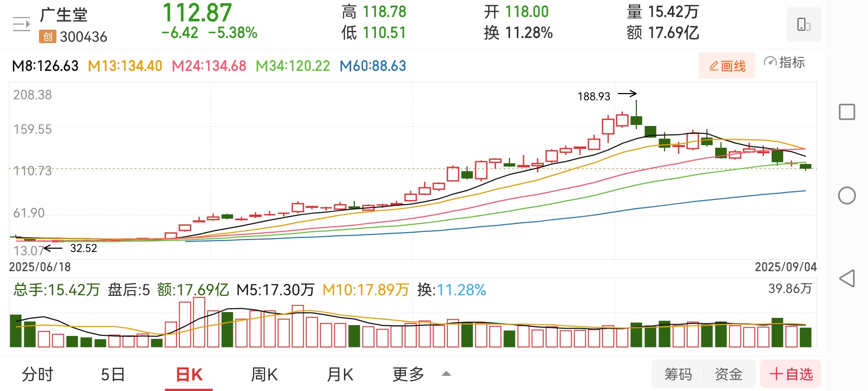This screenshot has width=868, height=391.
Task: Select the 周K weekly candlestick tab
Action: click(x=264, y=374)
